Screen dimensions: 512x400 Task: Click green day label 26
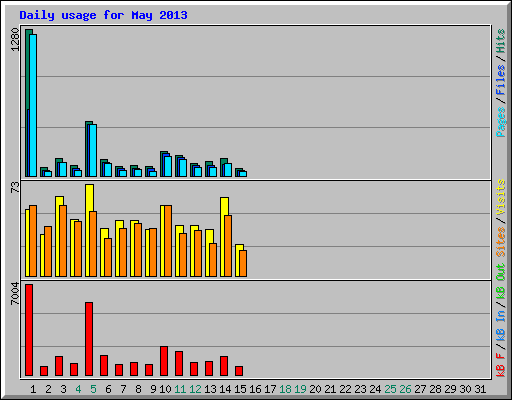click(405, 389)
